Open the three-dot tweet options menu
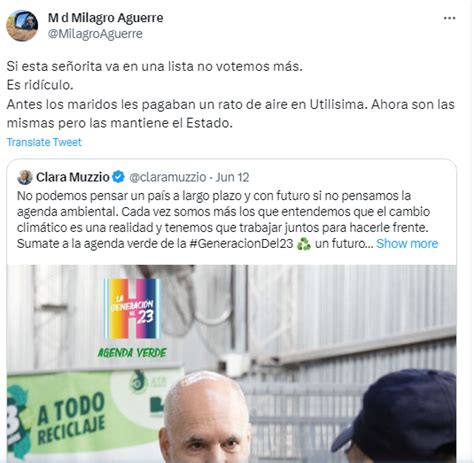The width and height of the screenshot is (474, 463). [x=449, y=18]
